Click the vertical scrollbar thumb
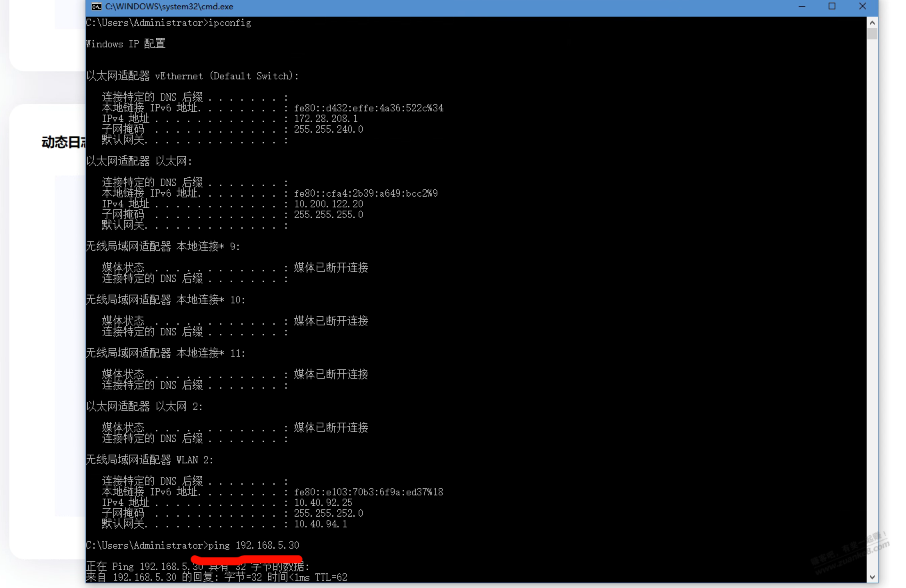The image size is (906, 588). (x=872, y=34)
